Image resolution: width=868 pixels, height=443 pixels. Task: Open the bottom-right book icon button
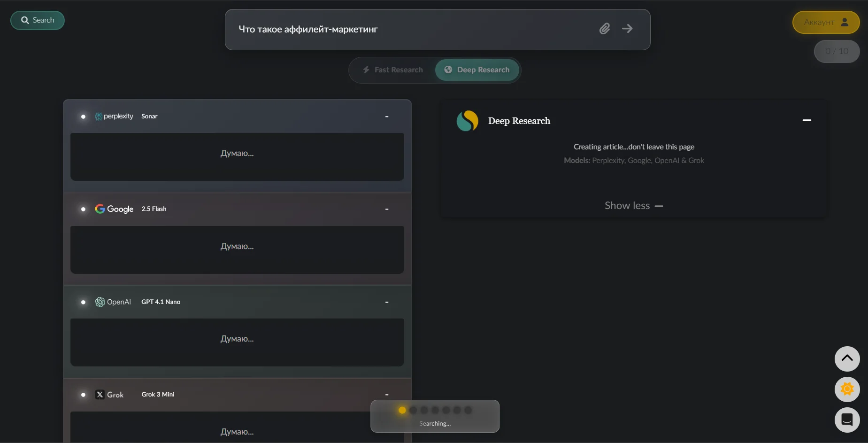(847, 420)
